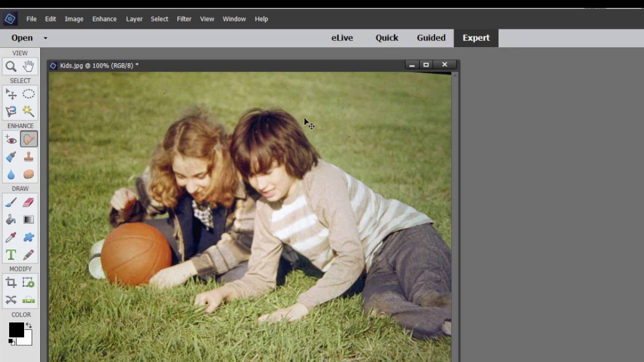Switch to the eLive tab
Viewport: 644px width, 362px height.
(342, 38)
